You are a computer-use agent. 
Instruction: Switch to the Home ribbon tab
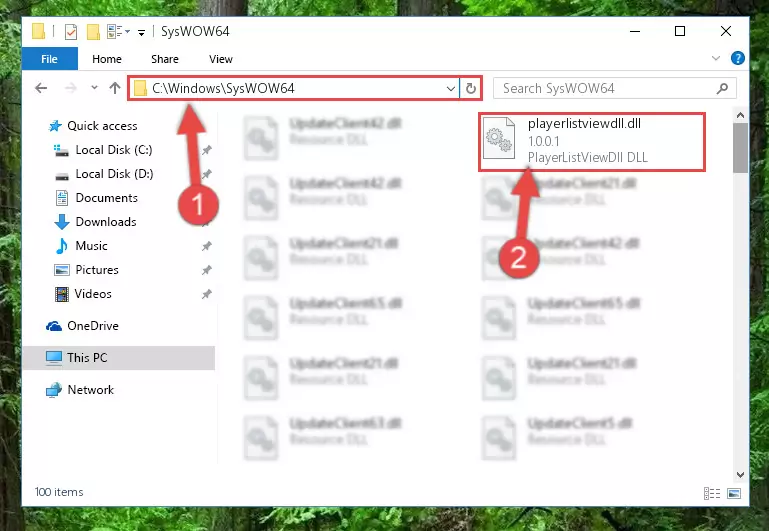tap(107, 59)
